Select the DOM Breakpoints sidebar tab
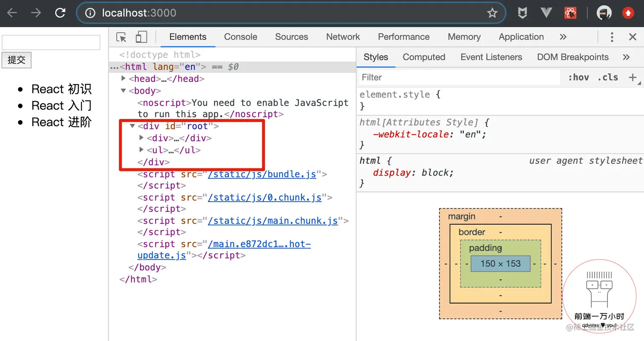The width and height of the screenshot is (644, 341). (x=573, y=57)
